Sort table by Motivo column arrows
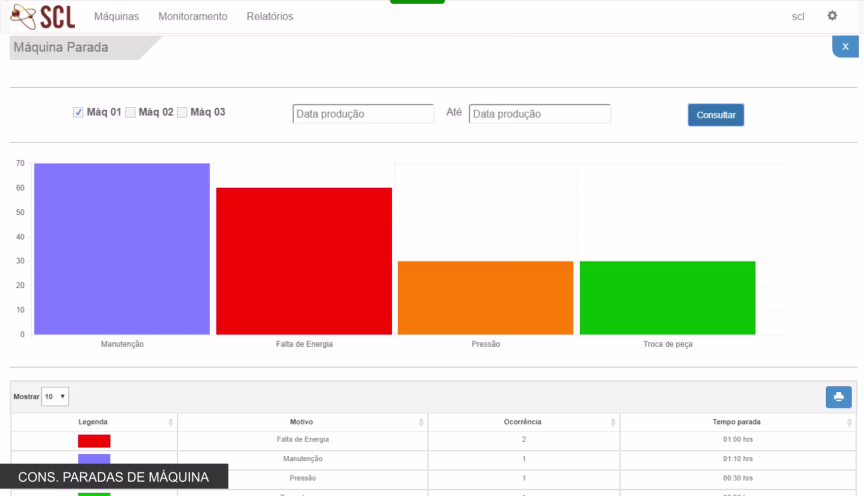 click(420, 422)
